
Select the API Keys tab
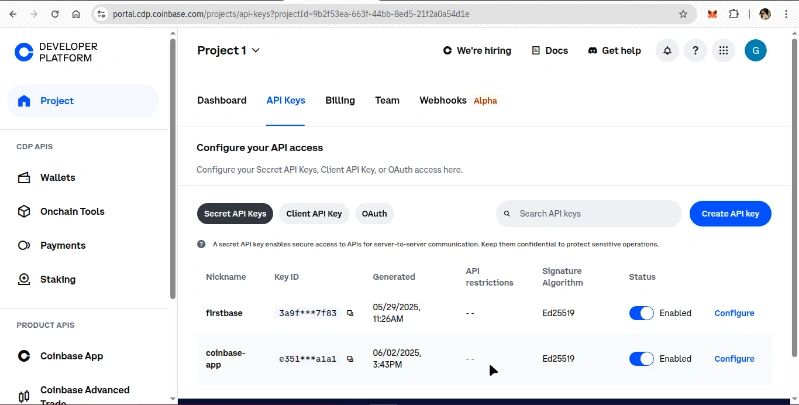coord(286,100)
